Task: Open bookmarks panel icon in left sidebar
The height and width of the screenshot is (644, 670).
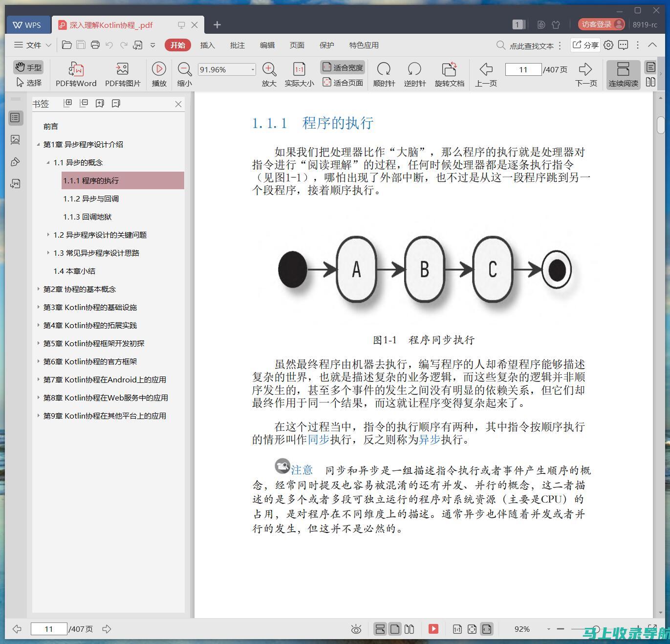Action: 15,118
